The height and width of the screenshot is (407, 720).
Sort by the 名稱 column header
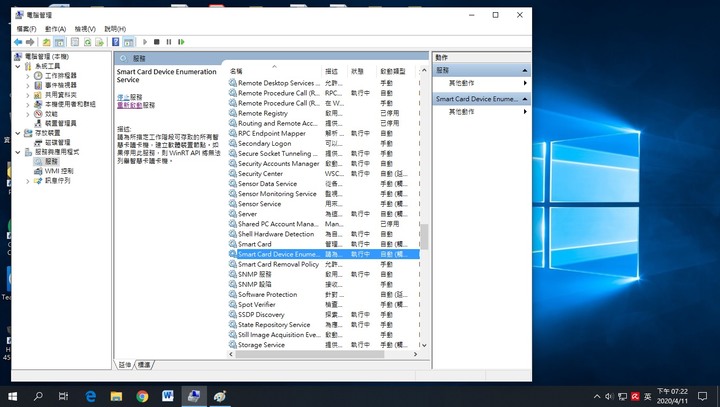(x=275, y=71)
